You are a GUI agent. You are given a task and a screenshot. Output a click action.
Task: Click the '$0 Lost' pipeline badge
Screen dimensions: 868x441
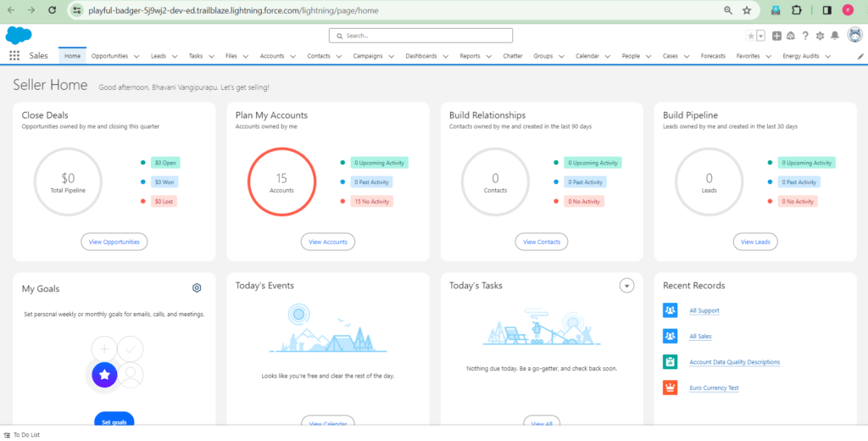tap(164, 201)
